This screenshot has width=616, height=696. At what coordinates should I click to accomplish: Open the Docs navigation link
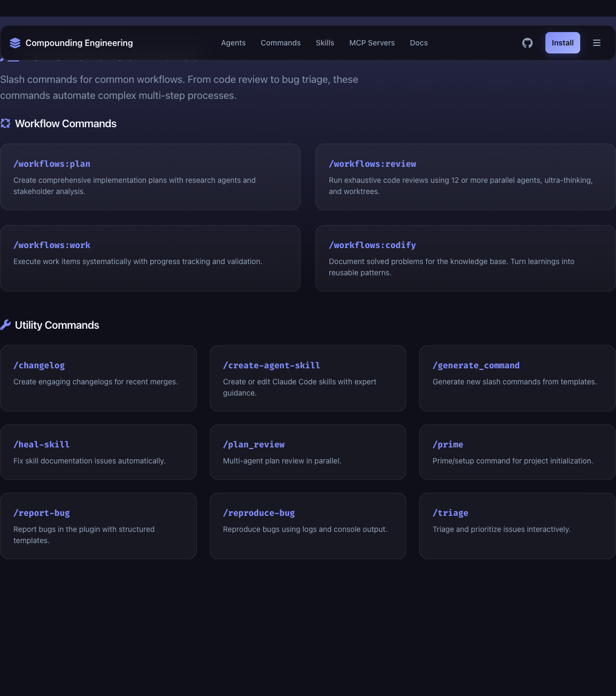click(x=419, y=43)
